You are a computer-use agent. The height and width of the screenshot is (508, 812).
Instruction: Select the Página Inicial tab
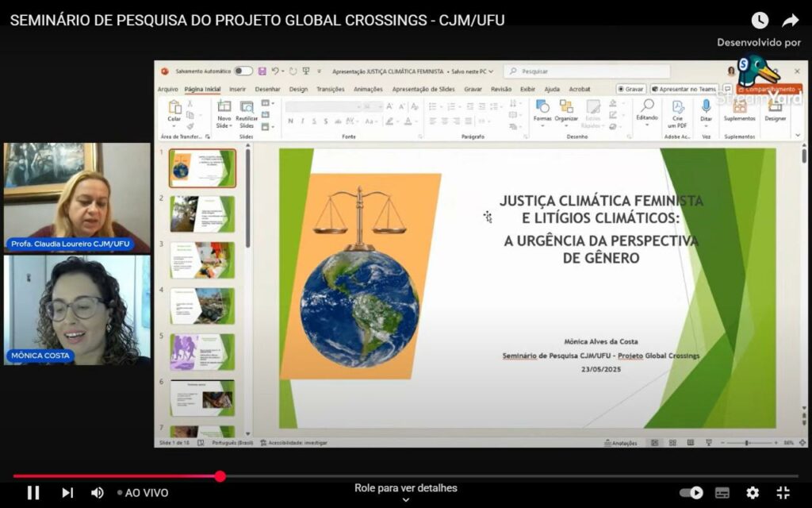(202, 89)
